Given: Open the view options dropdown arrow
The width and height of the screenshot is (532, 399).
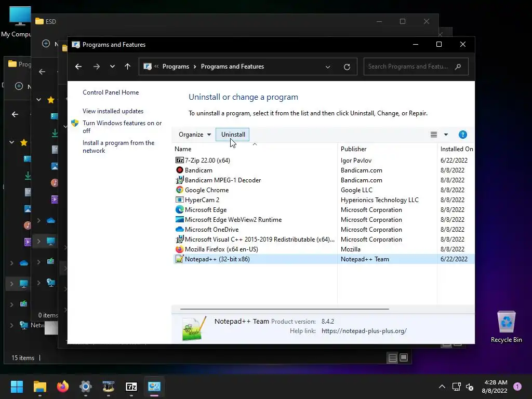Looking at the screenshot, I should point(446,135).
